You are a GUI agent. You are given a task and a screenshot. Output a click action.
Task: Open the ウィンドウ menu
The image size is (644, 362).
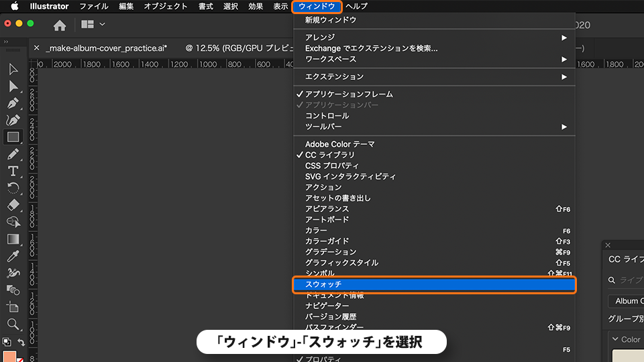(317, 6)
